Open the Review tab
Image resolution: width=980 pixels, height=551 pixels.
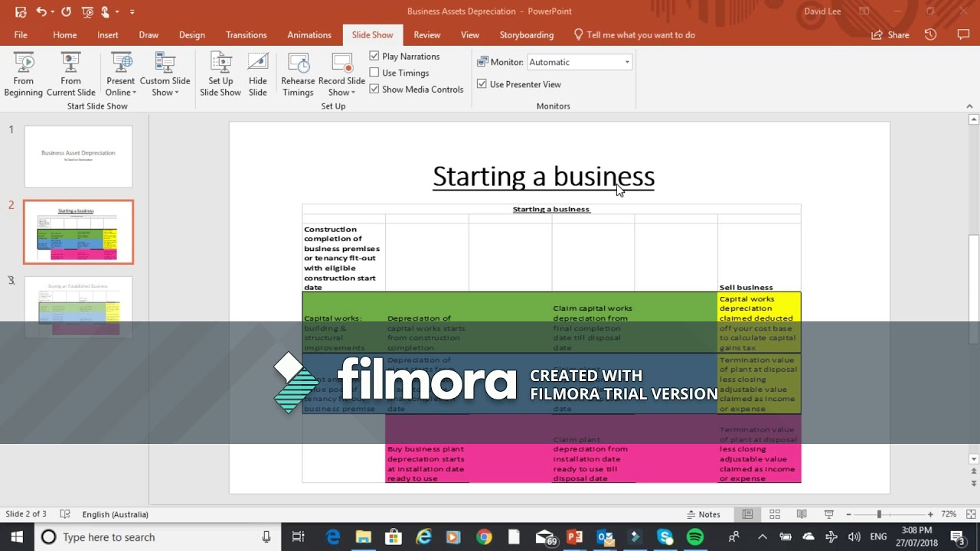427,34
